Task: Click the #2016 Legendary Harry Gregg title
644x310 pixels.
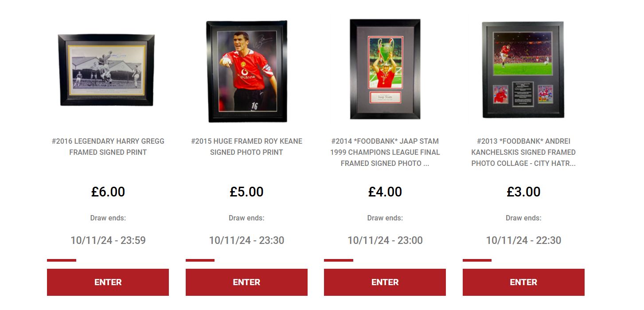Action: coord(108,147)
